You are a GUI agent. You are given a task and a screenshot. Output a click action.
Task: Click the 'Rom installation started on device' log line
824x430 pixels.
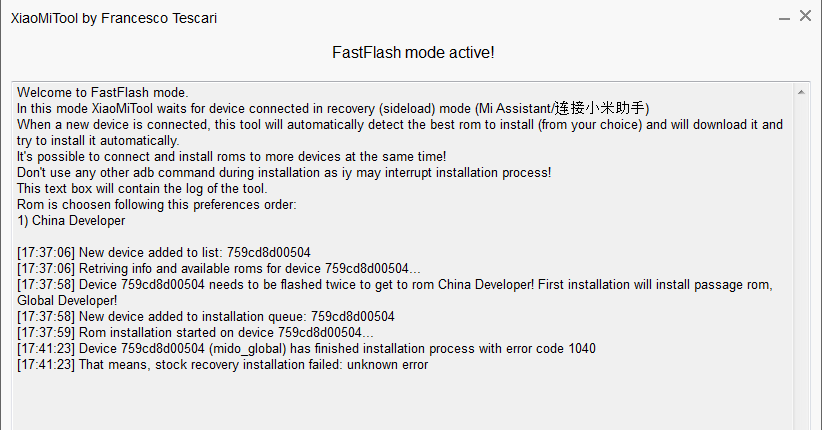pyautogui.click(x=195, y=333)
